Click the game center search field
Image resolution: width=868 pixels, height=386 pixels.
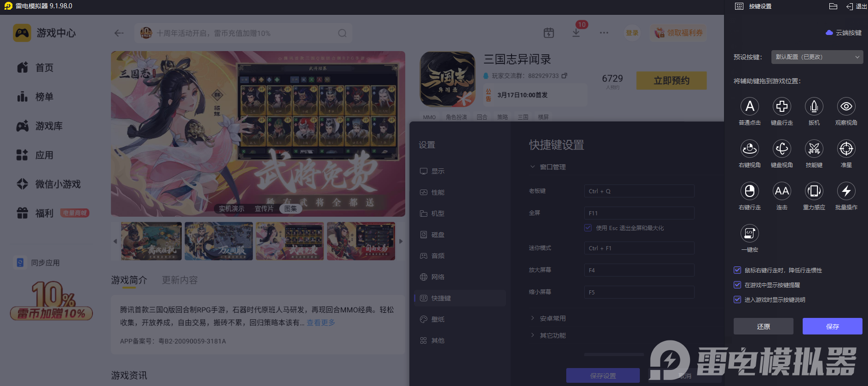pyautogui.click(x=243, y=33)
